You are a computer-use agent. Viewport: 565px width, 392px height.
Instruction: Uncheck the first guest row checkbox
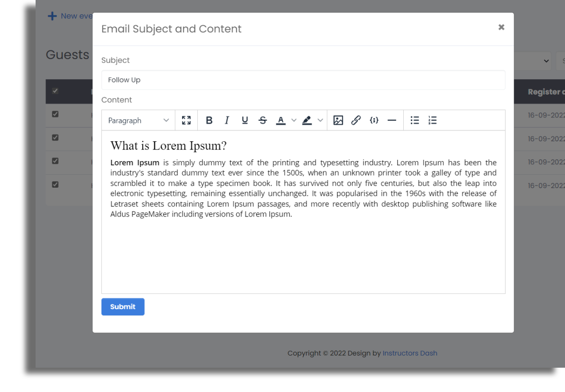55,114
